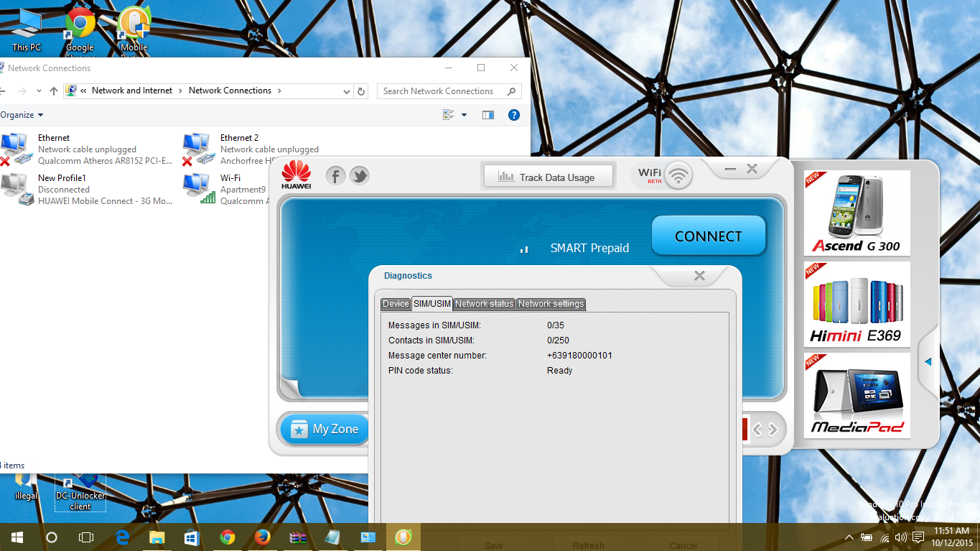980x551 pixels.
Task: Open the Himini E369 promo
Action: pos(857,304)
